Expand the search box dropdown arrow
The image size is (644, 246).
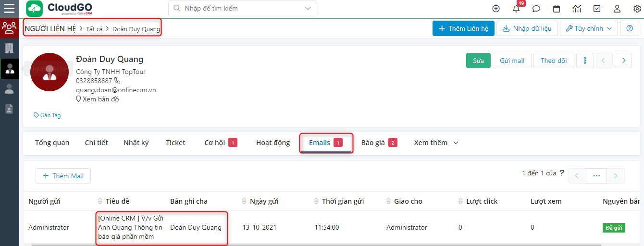[308, 8]
